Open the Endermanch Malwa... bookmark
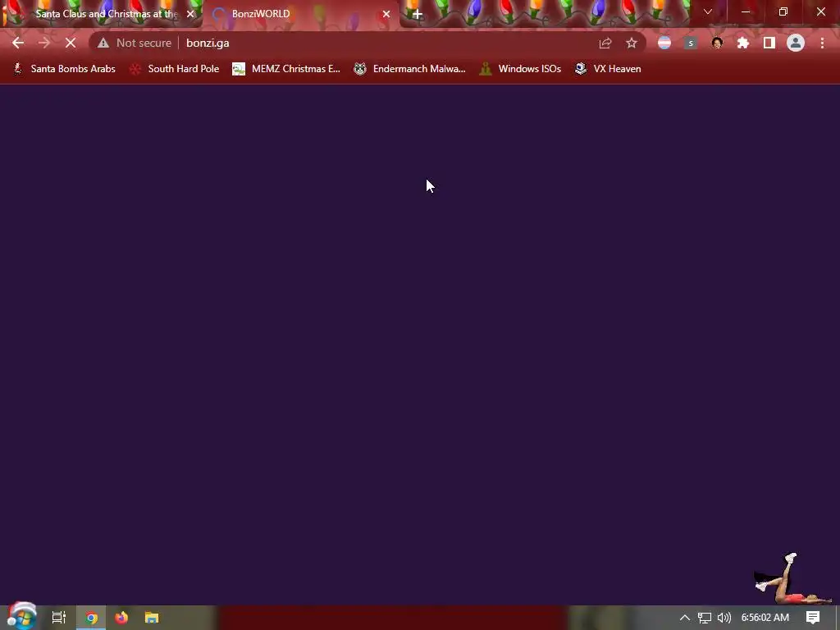This screenshot has height=630, width=840. pos(410,69)
